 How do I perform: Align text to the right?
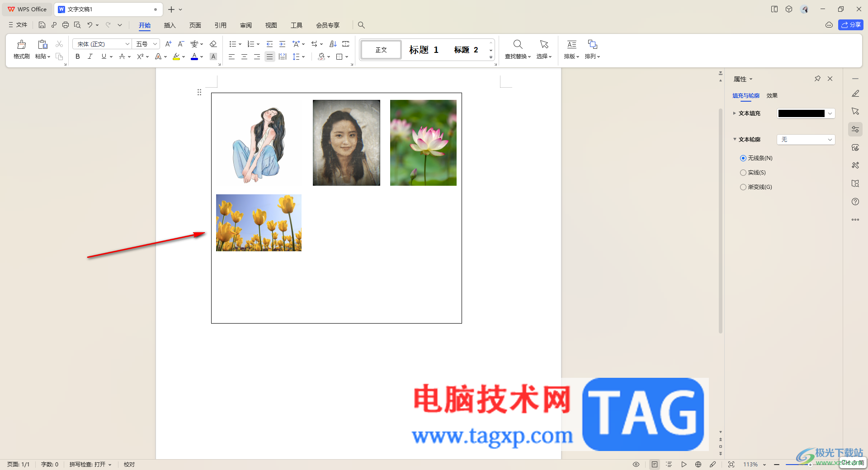tap(257, 56)
